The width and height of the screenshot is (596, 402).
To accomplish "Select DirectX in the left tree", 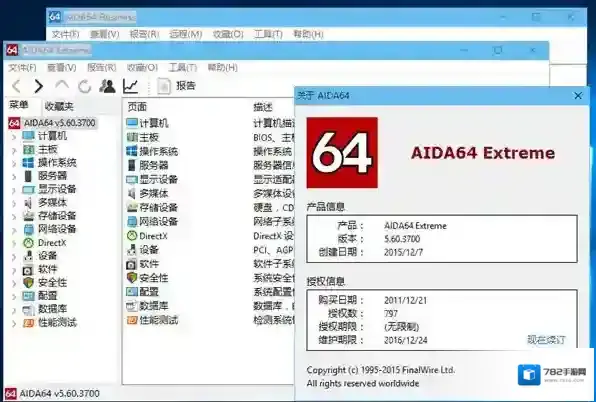I will click(52, 243).
